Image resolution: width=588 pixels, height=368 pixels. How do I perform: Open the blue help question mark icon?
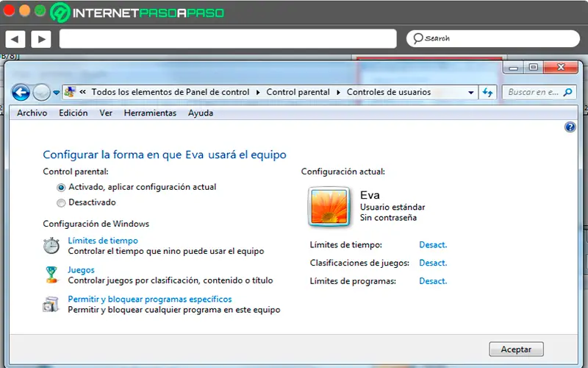[x=570, y=127]
